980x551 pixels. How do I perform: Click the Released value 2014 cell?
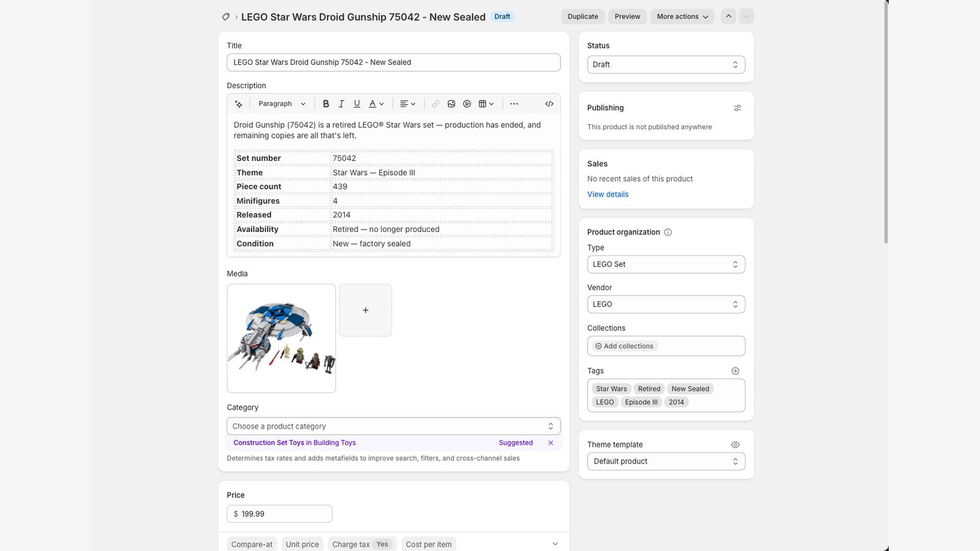tap(442, 215)
